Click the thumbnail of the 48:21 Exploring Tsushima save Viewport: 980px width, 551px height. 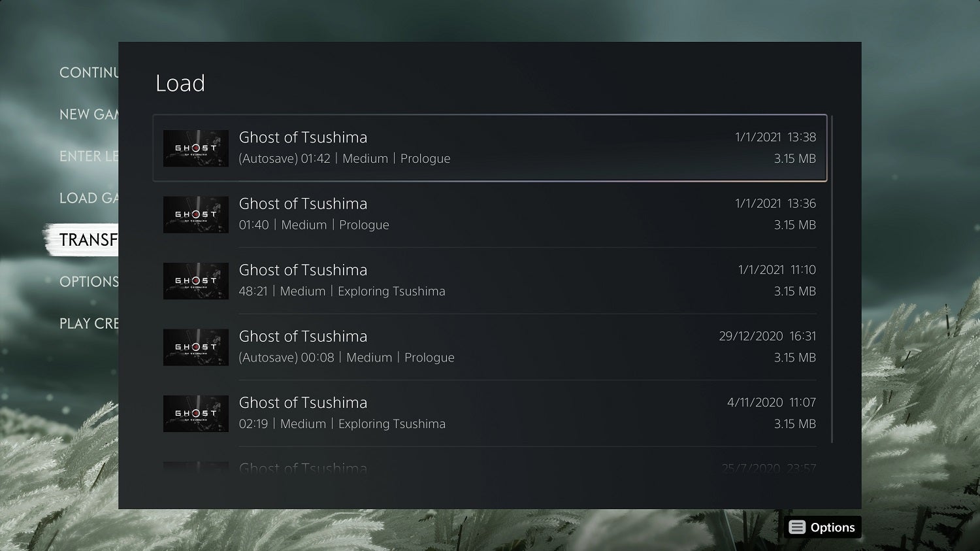coord(196,281)
